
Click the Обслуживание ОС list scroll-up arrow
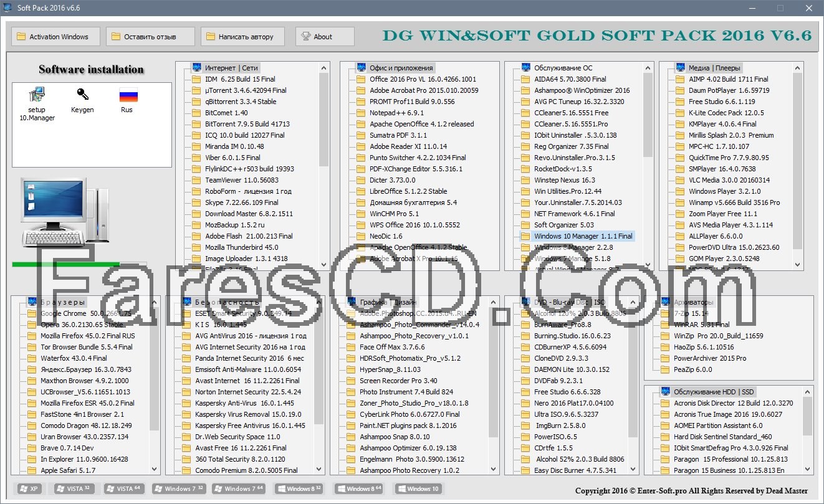[x=648, y=67]
